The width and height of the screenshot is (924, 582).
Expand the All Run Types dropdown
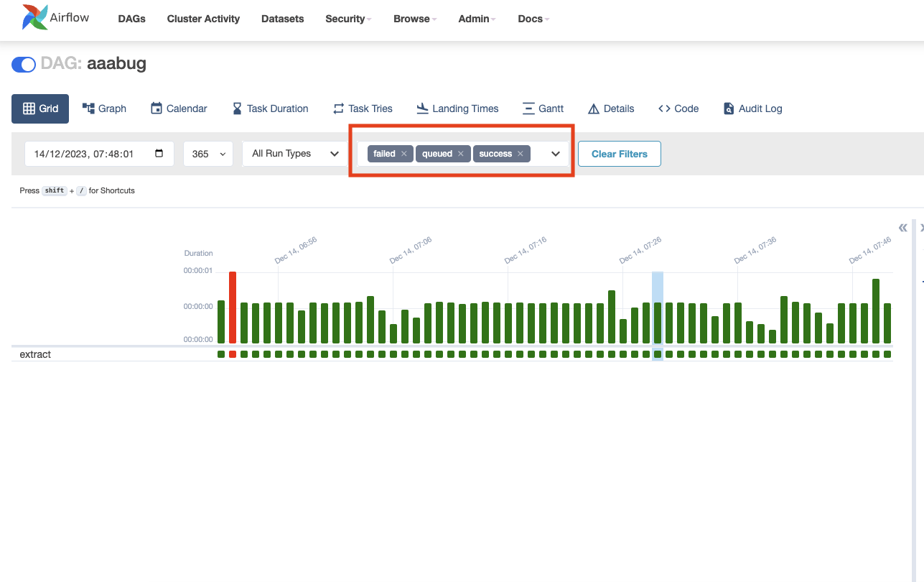[x=295, y=154]
